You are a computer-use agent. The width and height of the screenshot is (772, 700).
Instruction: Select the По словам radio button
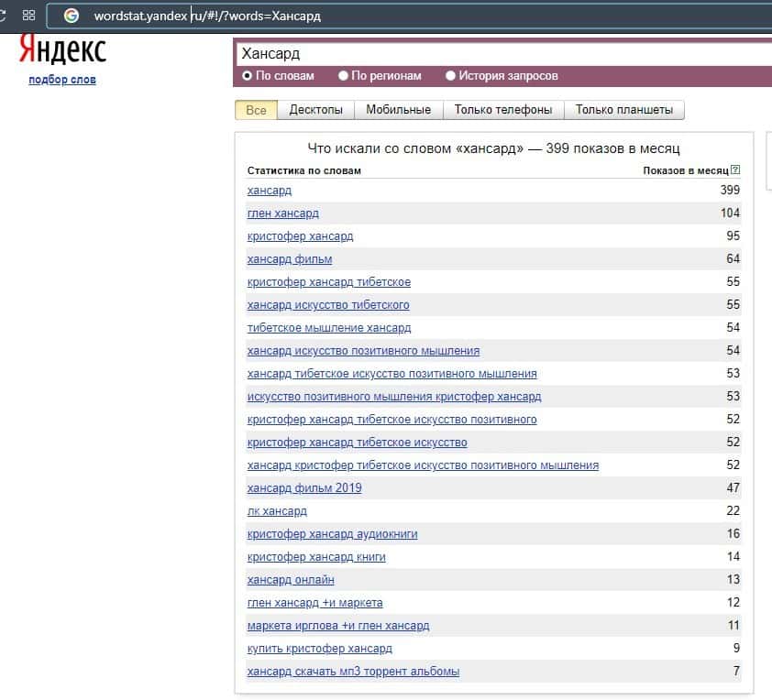tap(248, 76)
